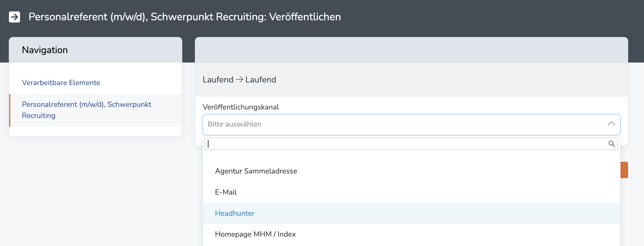644x246 pixels.
Task: Collapse the dropdown using the chevron arrow
Action: pos(611,124)
